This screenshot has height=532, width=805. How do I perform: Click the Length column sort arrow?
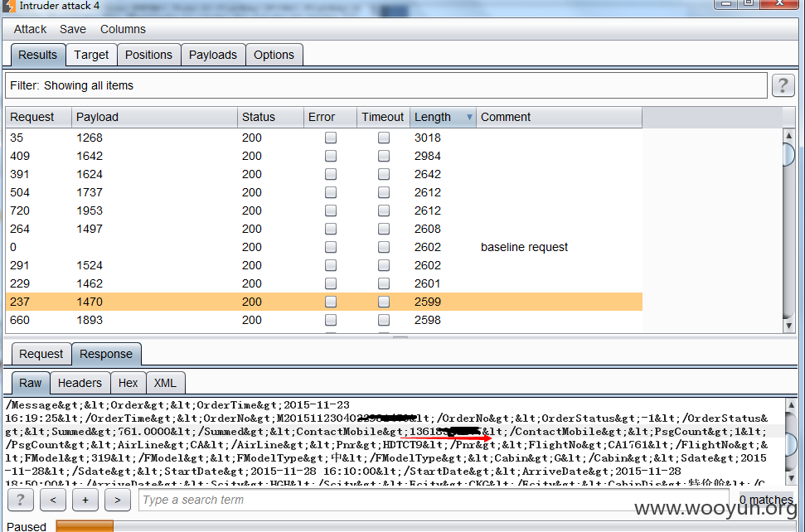pos(468,118)
